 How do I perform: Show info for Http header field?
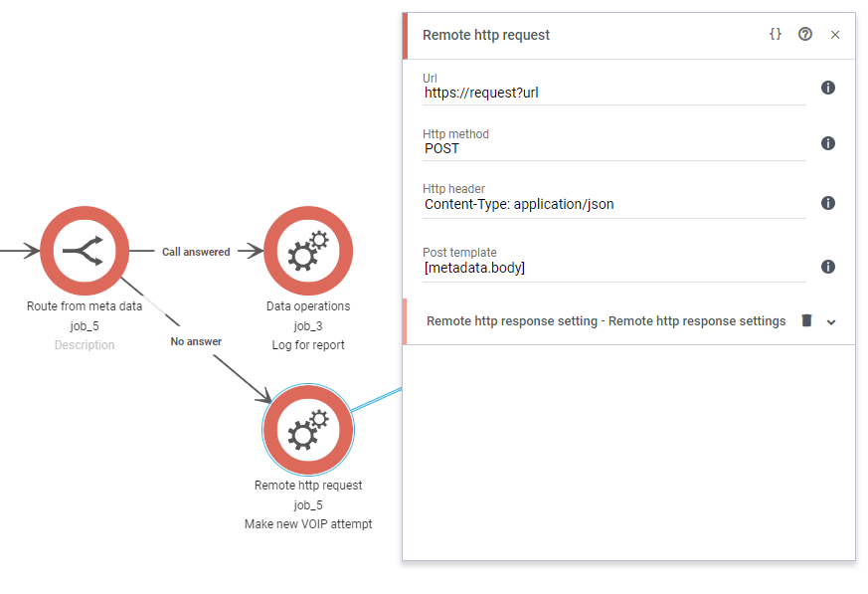(827, 203)
